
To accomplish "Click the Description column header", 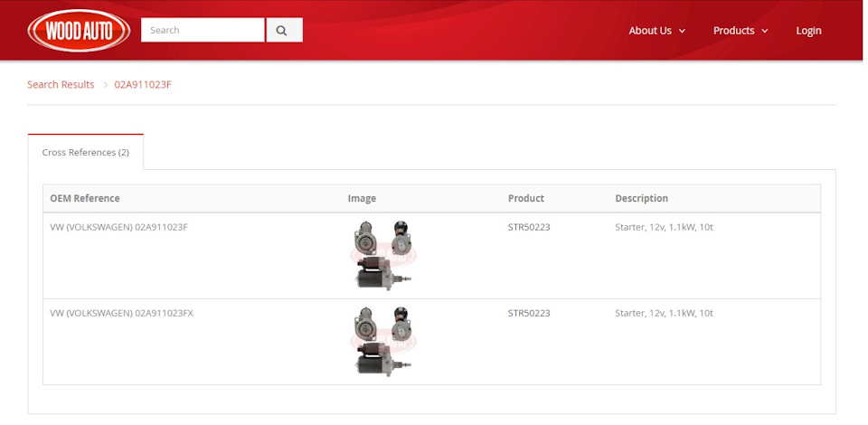I will (x=642, y=198).
